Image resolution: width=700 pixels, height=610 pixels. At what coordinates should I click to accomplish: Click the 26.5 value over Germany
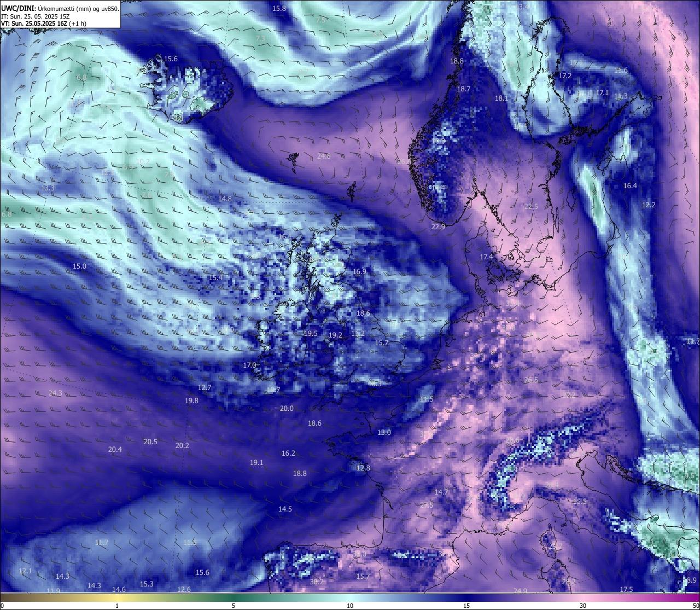[x=531, y=380]
